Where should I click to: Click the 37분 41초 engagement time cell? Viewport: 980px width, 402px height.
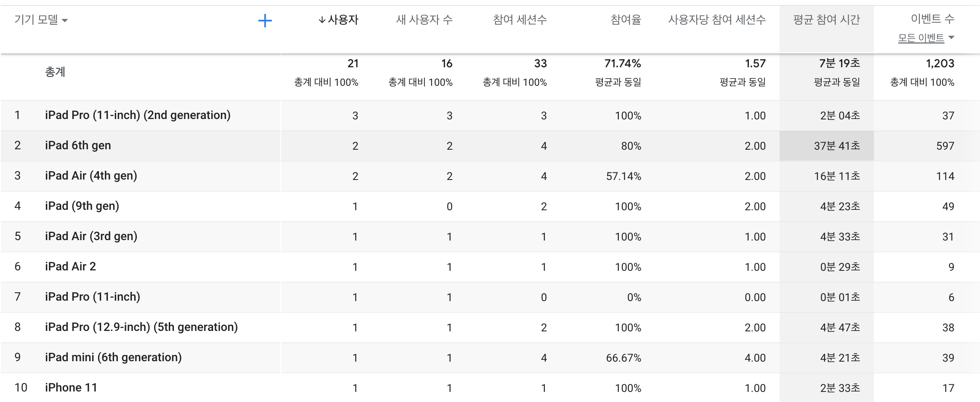pyautogui.click(x=836, y=146)
